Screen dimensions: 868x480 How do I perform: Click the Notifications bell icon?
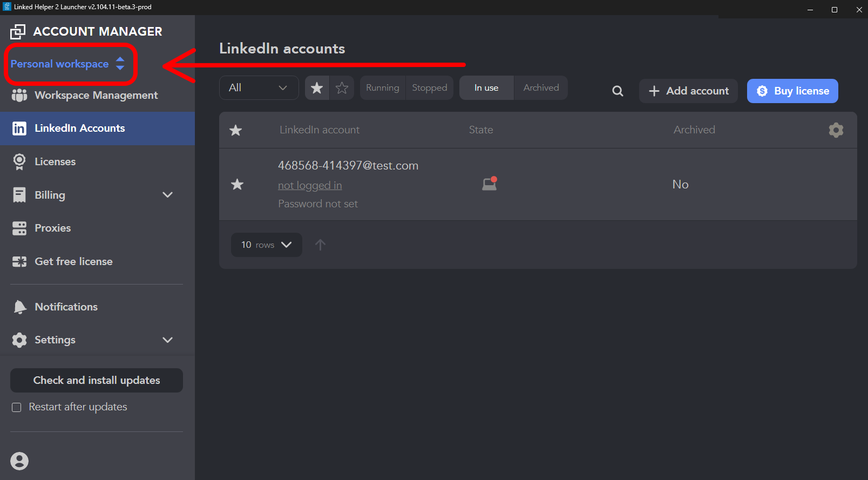(20, 307)
